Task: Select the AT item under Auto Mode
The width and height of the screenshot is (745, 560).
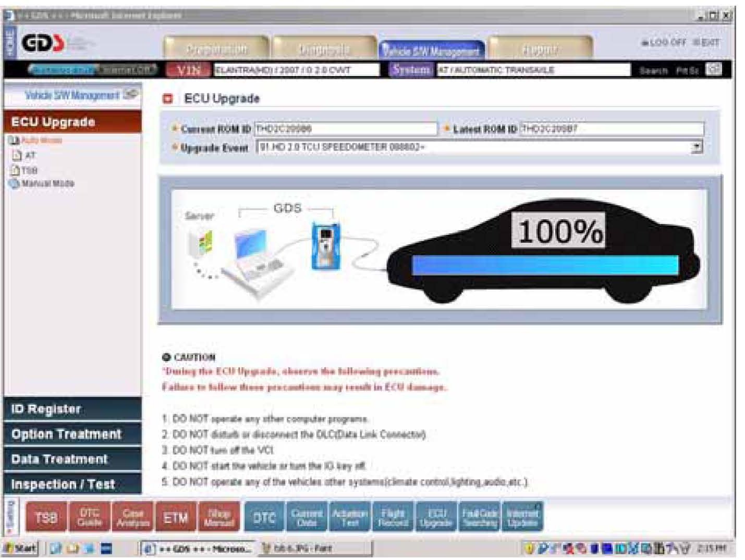Action: click(30, 155)
